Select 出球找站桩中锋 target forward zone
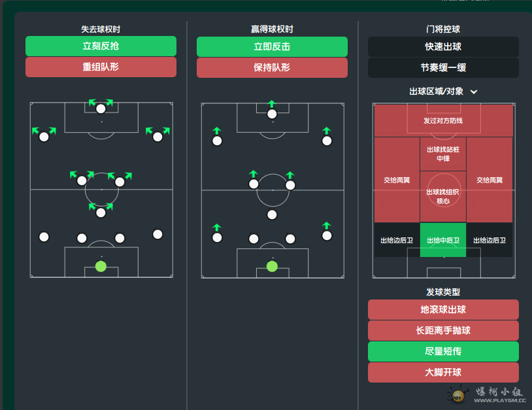532x410 pixels. coord(443,154)
